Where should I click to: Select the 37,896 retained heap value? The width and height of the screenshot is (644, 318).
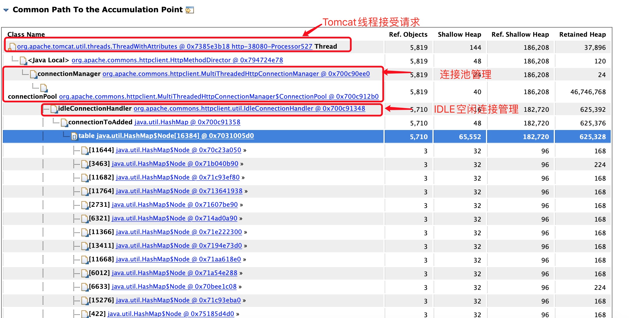coord(595,48)
